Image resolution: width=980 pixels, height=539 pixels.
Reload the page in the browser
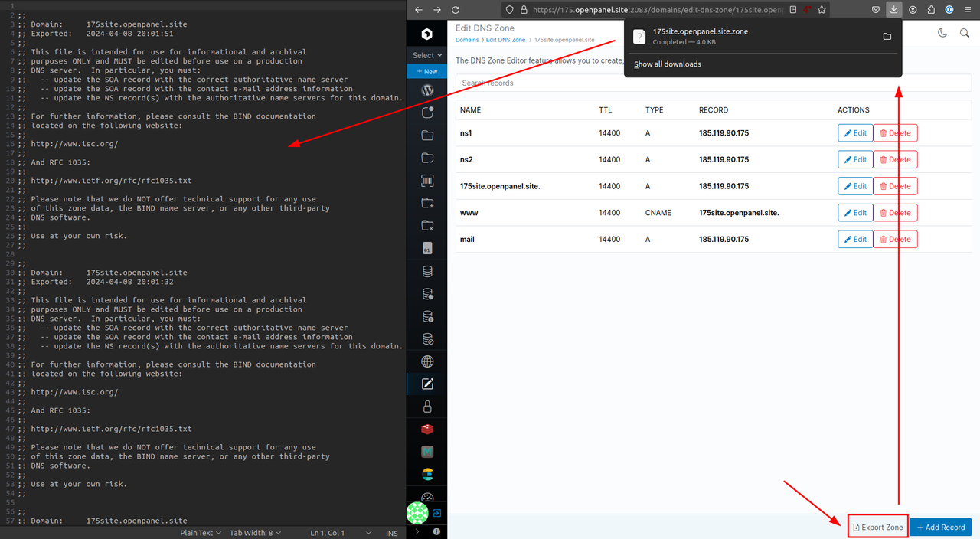(456, 10)
